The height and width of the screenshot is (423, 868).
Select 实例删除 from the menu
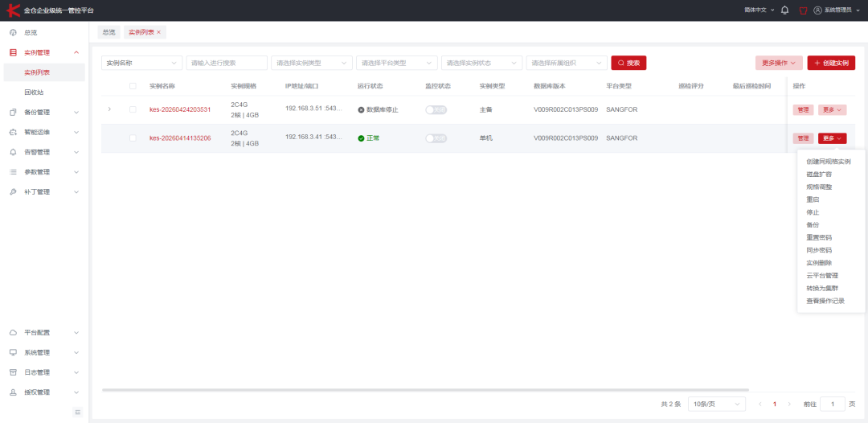click(819, 263)
